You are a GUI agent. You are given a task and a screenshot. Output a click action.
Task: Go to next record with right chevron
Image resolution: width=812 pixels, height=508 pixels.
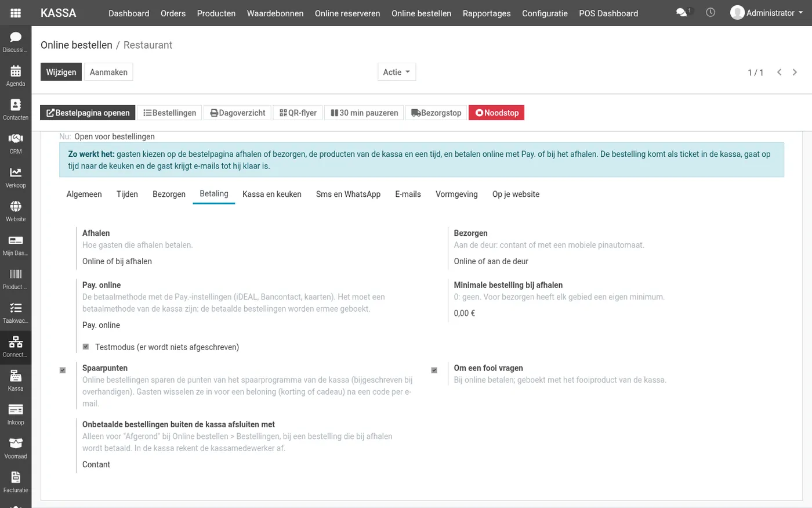coord(795,72)
